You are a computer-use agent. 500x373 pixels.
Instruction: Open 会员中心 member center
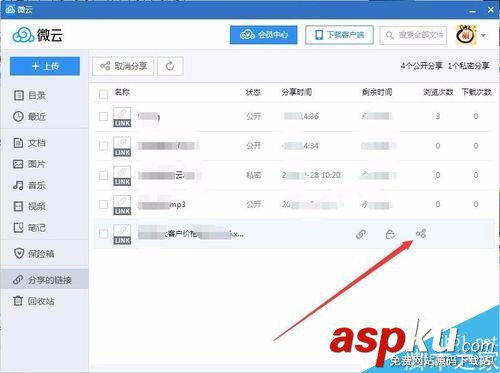click(x=263, y=35)
